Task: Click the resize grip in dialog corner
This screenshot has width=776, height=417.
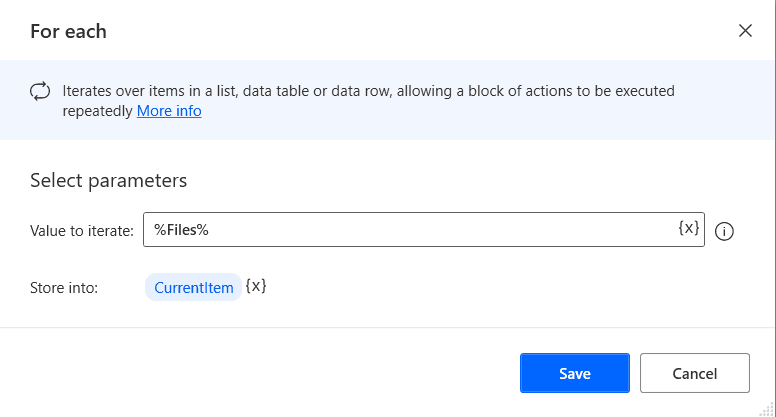Action: coord(768,409)
